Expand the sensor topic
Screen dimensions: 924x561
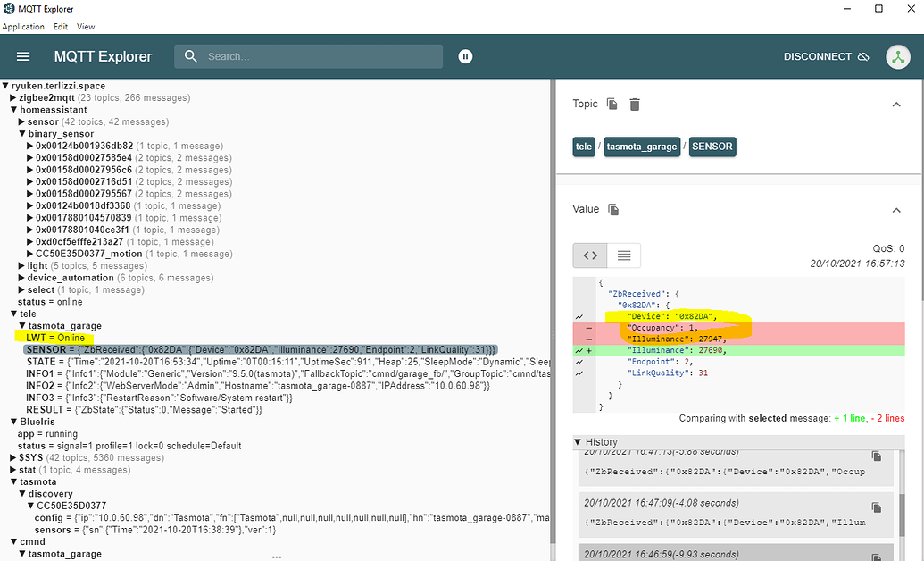21,121
